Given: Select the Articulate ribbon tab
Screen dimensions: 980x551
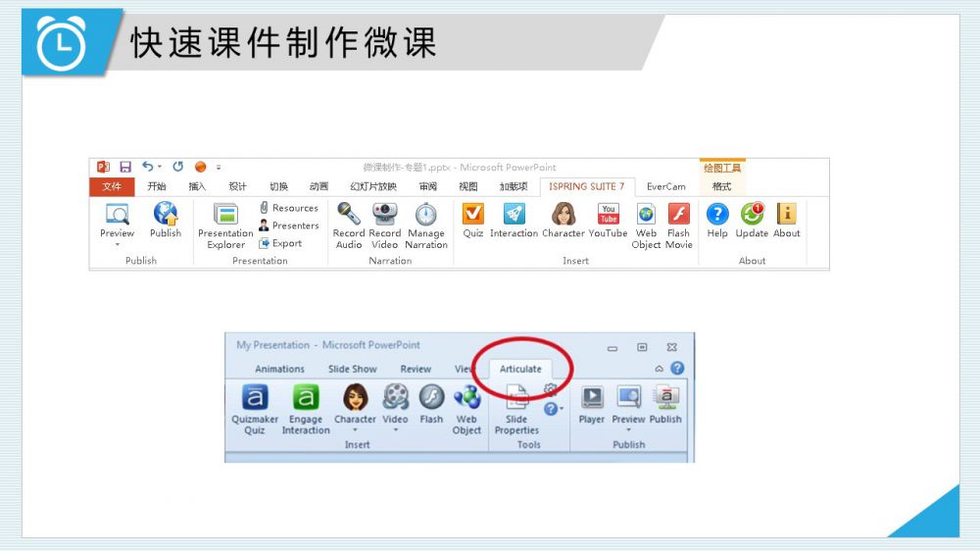Looking at the screenshot, I should 520,369.
